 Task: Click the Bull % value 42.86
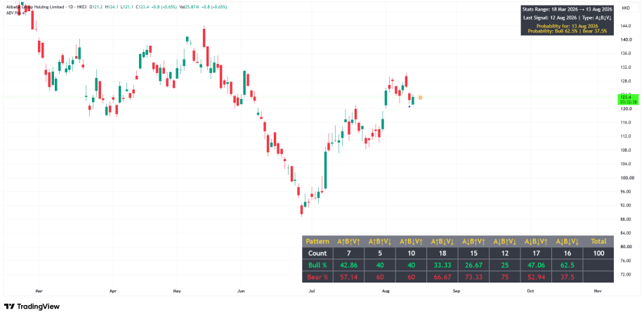pos(348,265)
